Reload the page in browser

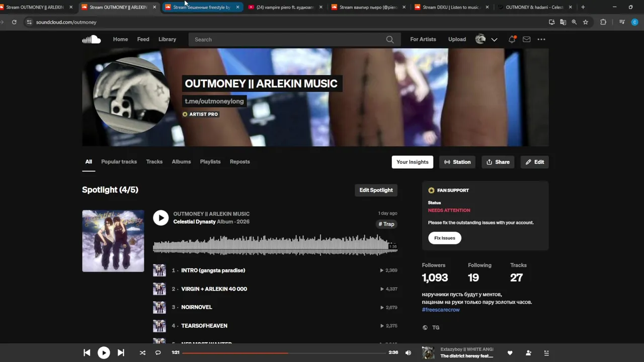click(x=14, y=22)
